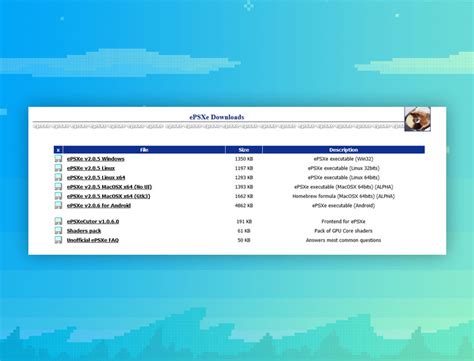Click the disk icon beside ePSXe v2.0.5 Windows
Image resolution: width=474 pixels, height=361 pixels.
click(58, 159)
